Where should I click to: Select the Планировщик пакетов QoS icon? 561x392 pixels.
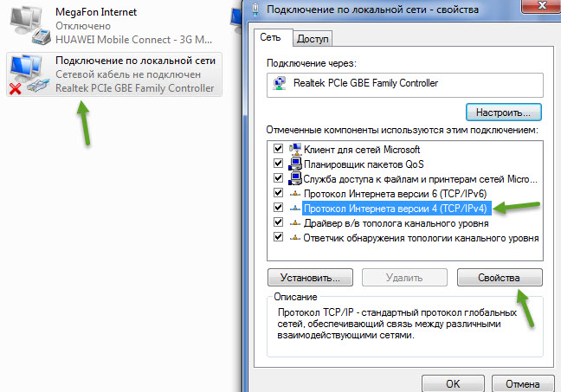[295, 164]
